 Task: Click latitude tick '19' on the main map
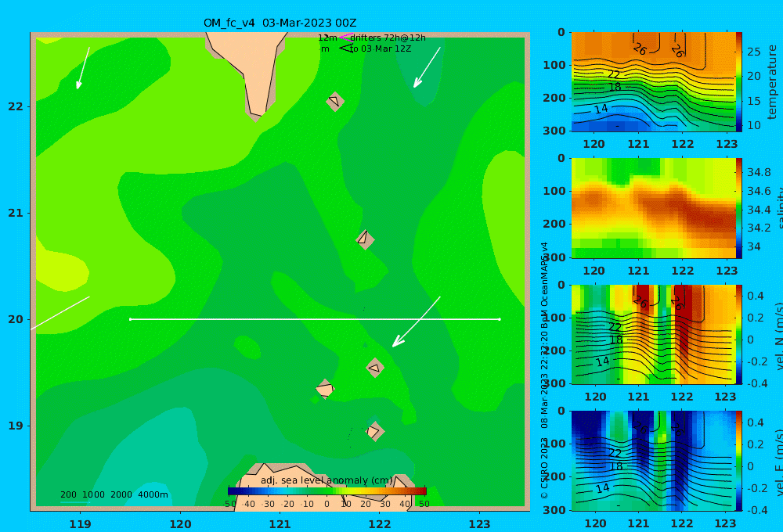16,426
